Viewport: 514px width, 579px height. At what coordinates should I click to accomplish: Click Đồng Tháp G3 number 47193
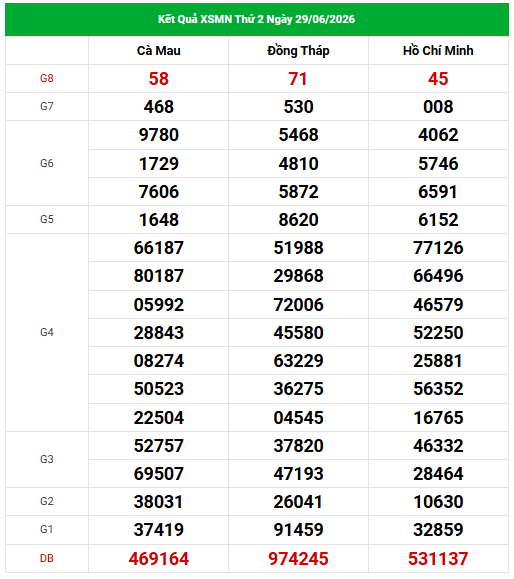(x=298, y=474)
